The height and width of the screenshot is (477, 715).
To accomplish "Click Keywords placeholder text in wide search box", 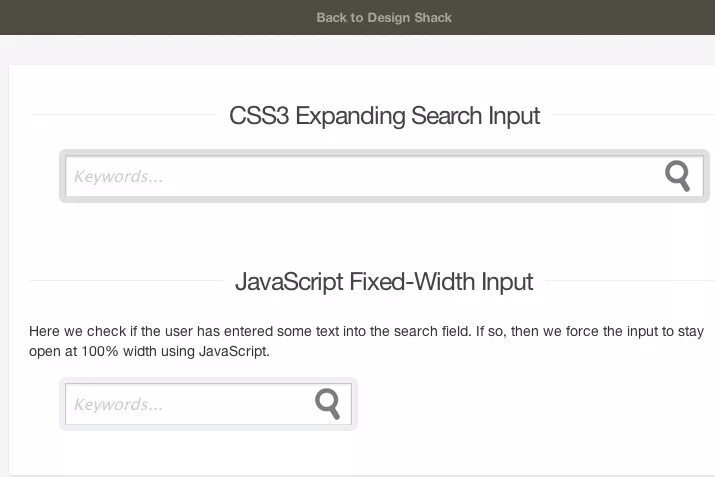I will (x=118, y=177).
